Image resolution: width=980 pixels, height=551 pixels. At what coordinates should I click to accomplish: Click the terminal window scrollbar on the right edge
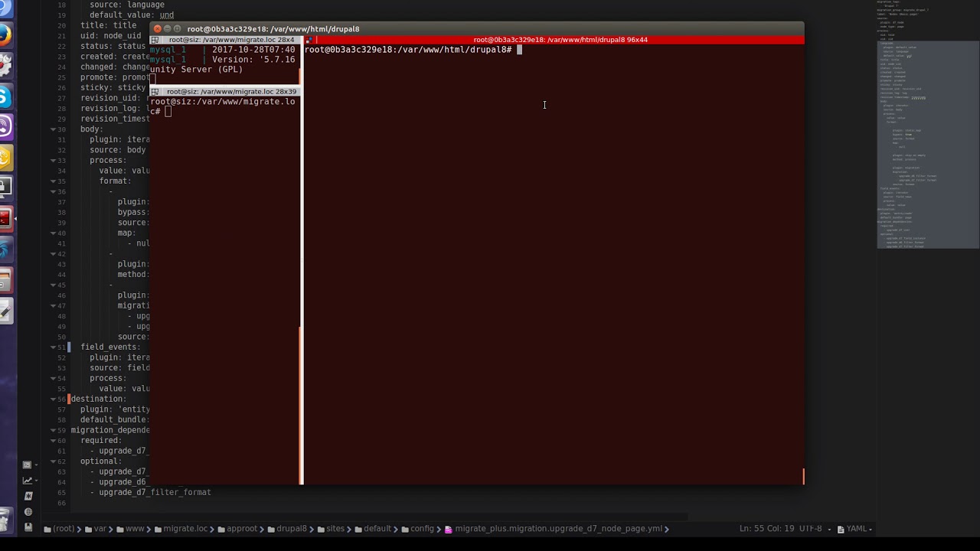[803, 477]
